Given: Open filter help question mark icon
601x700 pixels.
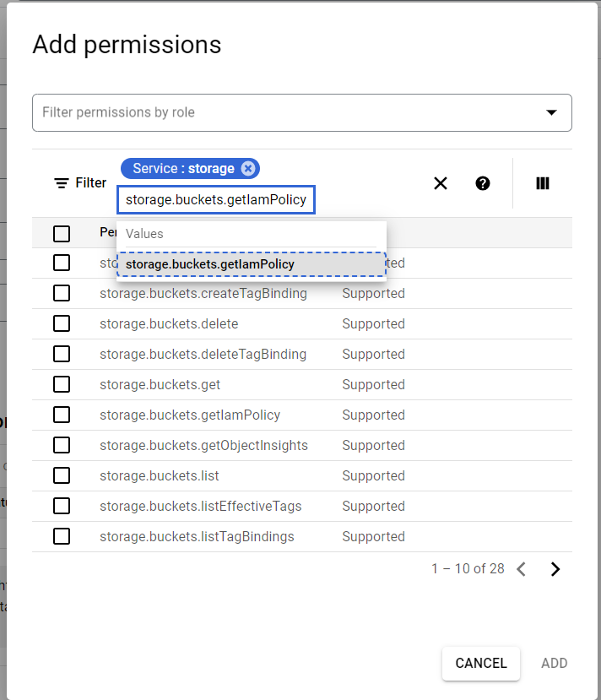Looking at the screenshot, I should click(483, 183).
